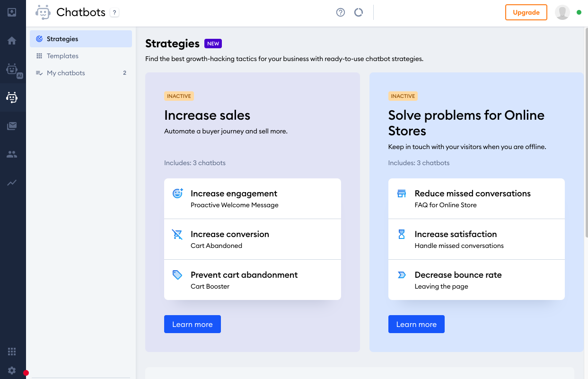Click the usage ring icon in top bar

359,13
